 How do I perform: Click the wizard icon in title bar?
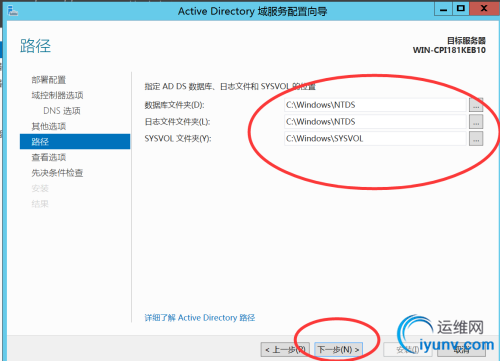13,11
